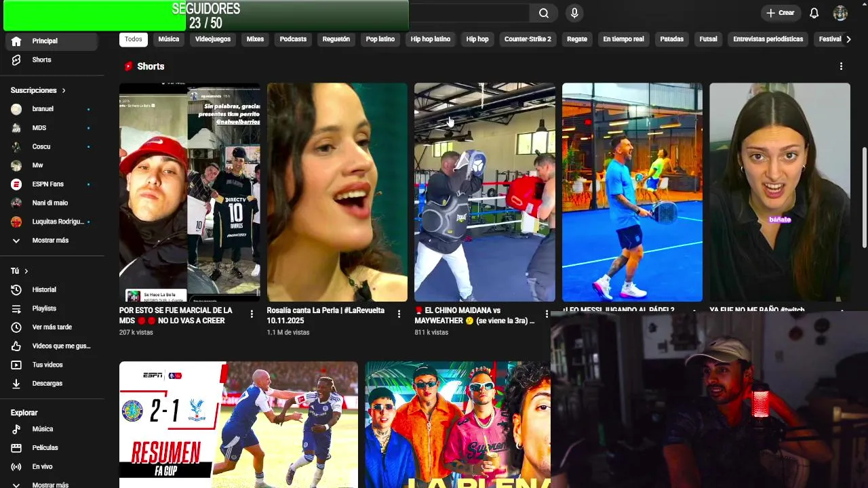
Task: Open EL CHINO MAIDANA vs MAYWEATHER title
Action: [475, 315]
